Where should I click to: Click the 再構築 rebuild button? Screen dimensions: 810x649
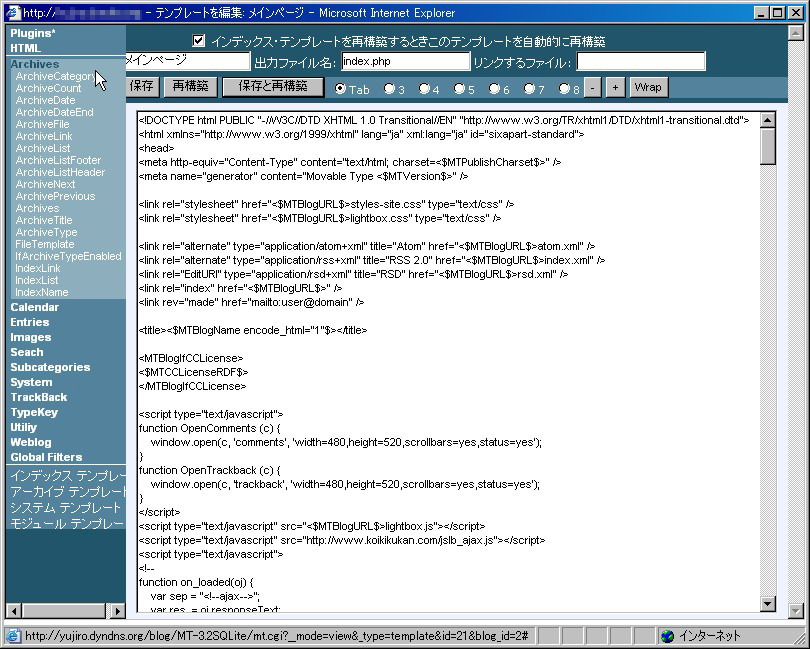click(x=190, y=86)
